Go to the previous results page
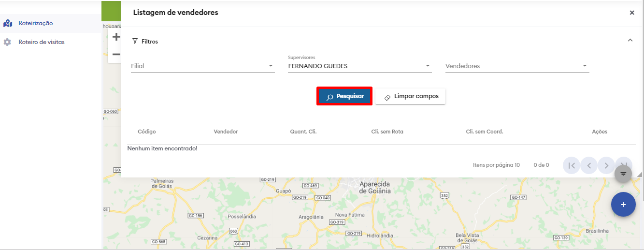 pyautogui.click(x=589, y=165)
